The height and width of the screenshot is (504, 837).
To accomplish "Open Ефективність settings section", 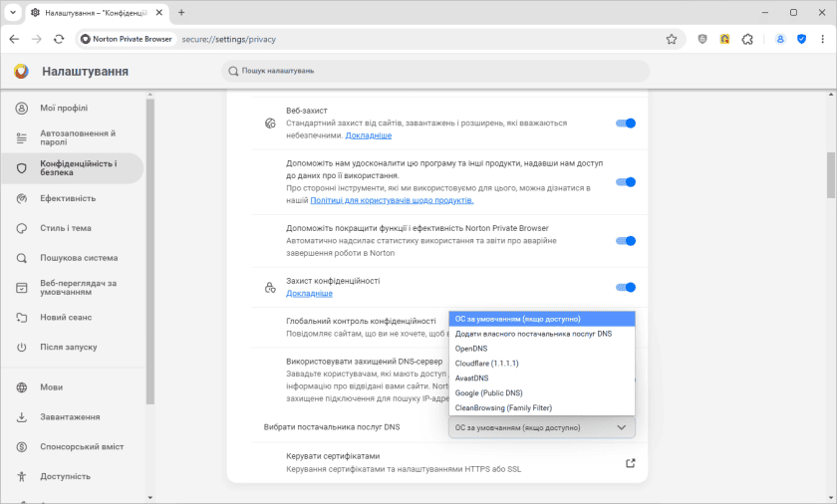I will (72, 198).
